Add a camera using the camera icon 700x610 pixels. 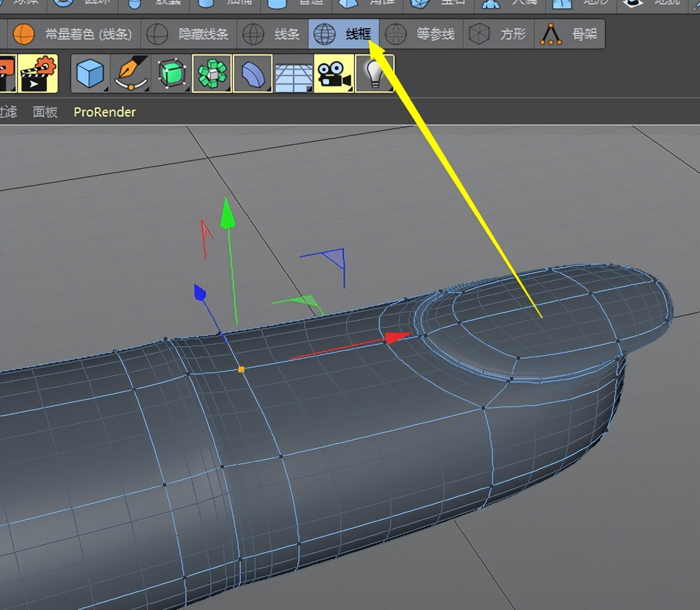click(334, 73)
